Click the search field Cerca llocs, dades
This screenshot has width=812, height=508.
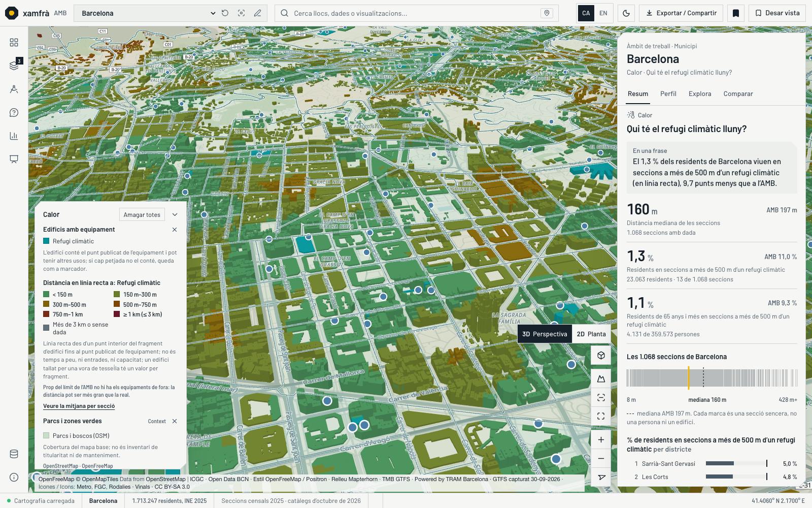coord(417,13)
